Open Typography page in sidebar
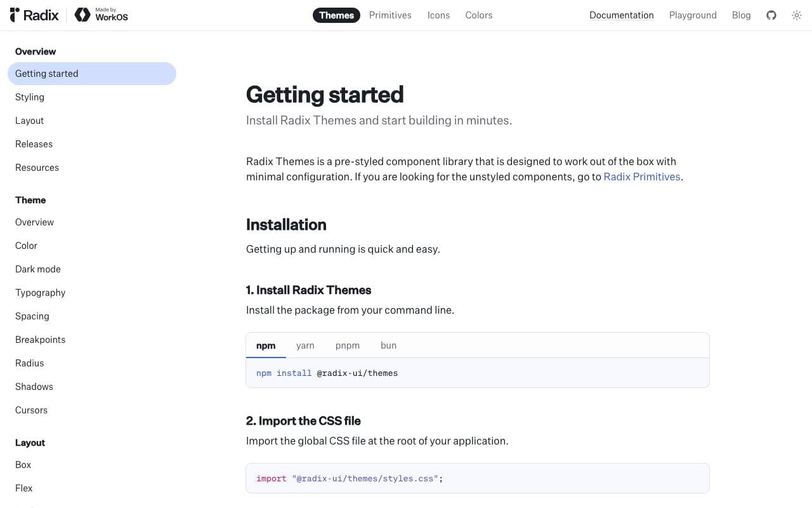Screen dimensions: 812x508 (92, 293)
